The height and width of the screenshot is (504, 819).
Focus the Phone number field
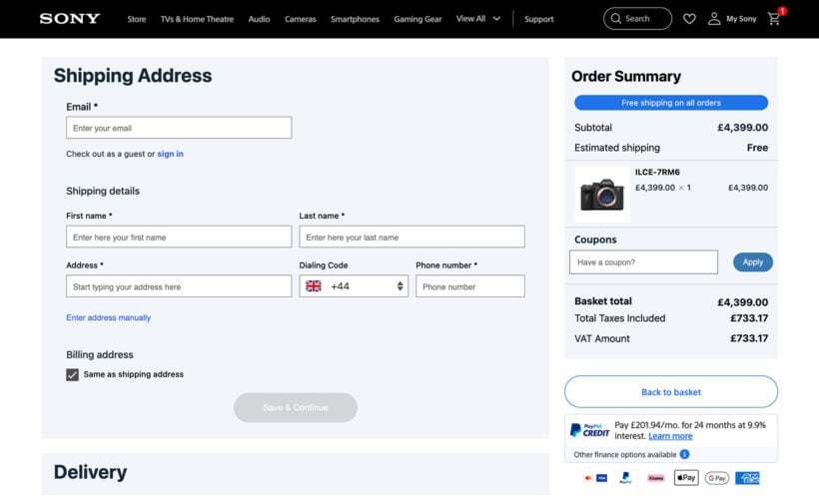coord(470,286)
